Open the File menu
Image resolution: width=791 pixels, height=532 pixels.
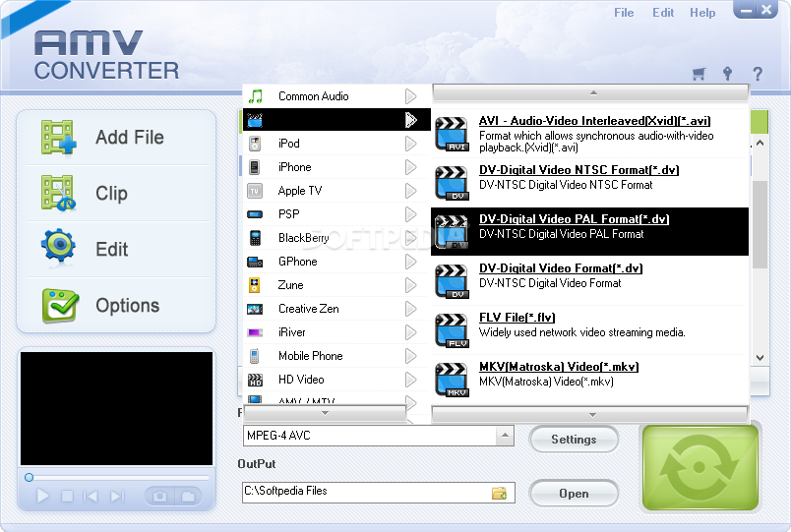pos(624,13)
